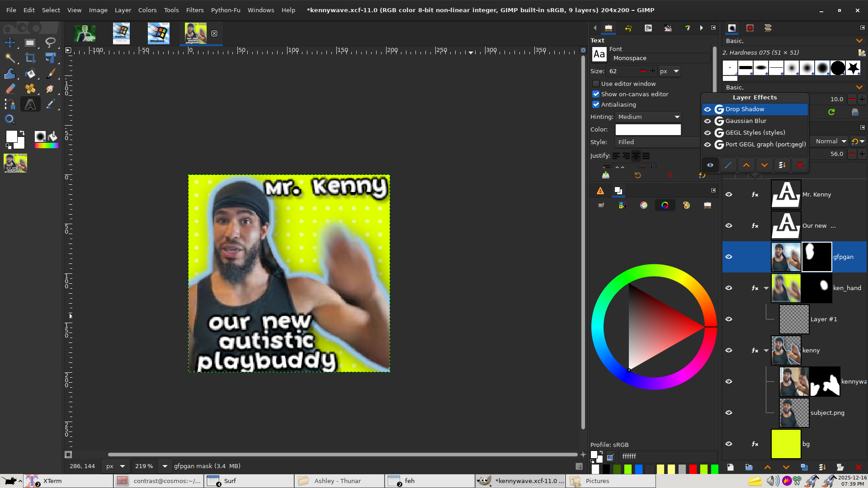
Task: Select the Crop tool
Action: pyautogui.click(x=30, y=58)
